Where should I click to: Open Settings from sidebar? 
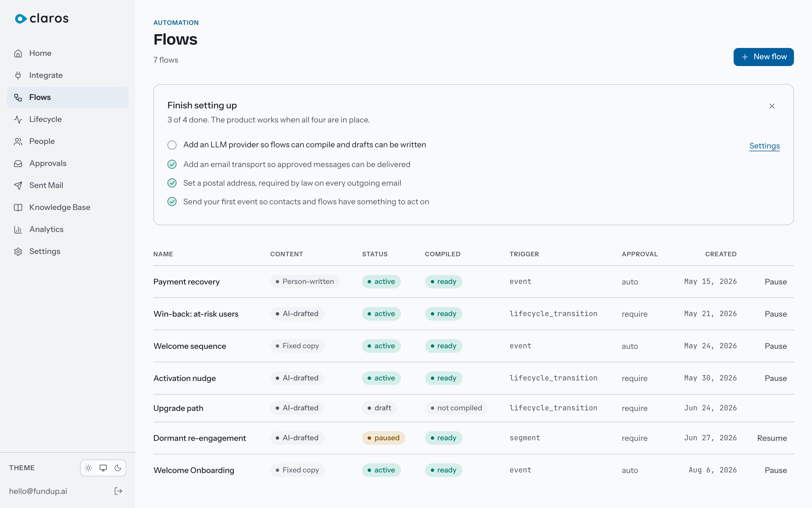[67, 251]
